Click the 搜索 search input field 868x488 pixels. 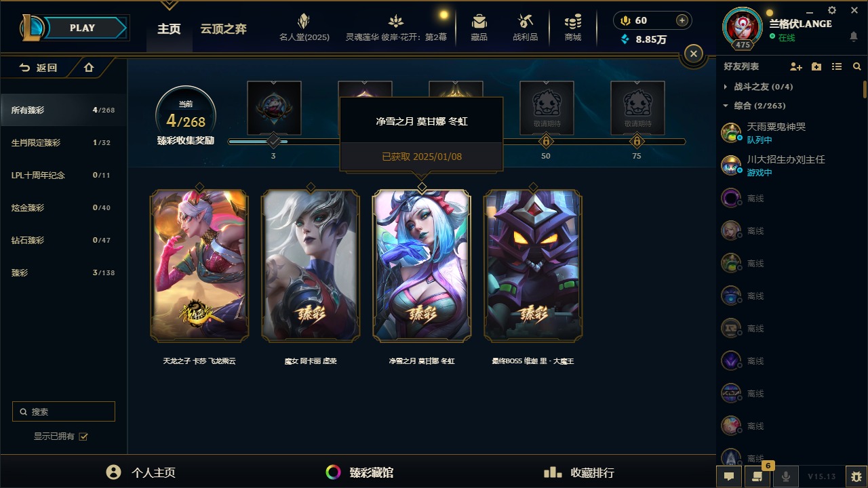[x=64, y=411]
